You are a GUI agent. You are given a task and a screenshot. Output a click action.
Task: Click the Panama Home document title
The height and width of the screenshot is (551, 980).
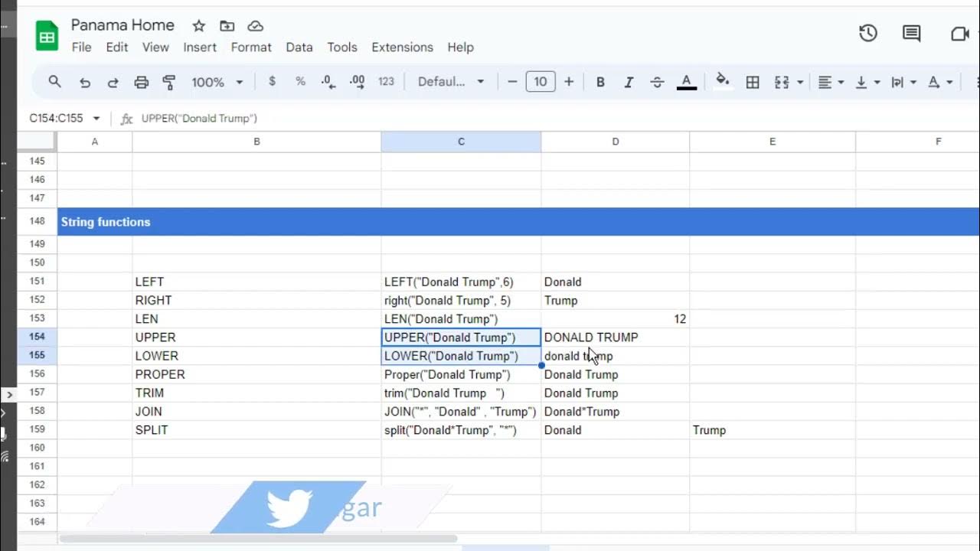(122, 25)
